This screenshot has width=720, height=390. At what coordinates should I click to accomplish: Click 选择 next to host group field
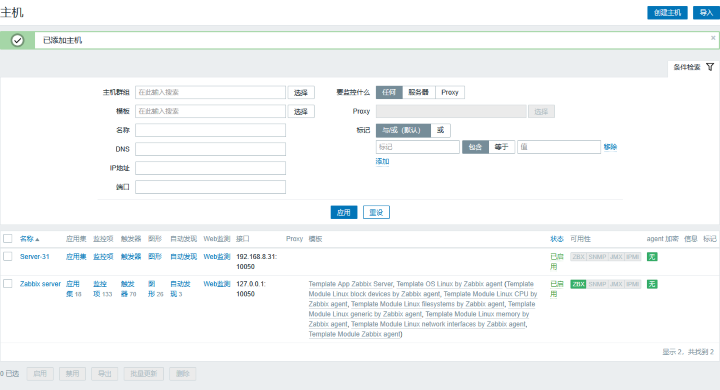(x=301, y=92)
